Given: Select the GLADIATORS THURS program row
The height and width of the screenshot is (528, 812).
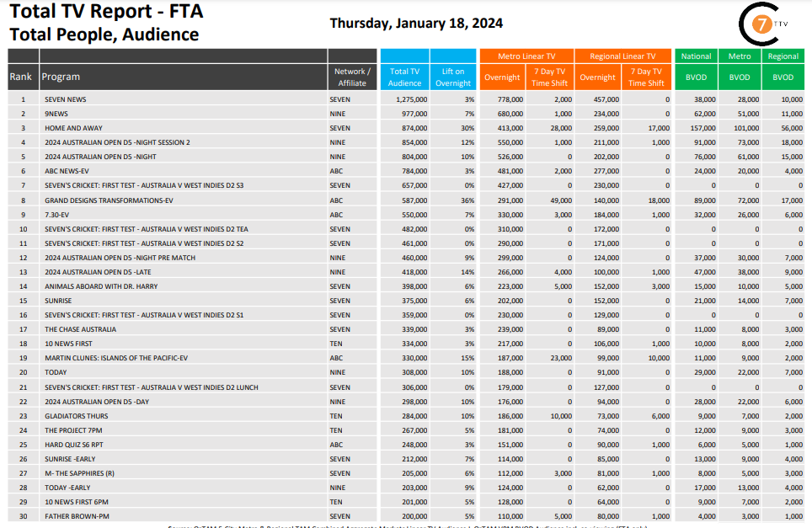Looking at the screenshot, I should tap(406, 416).
